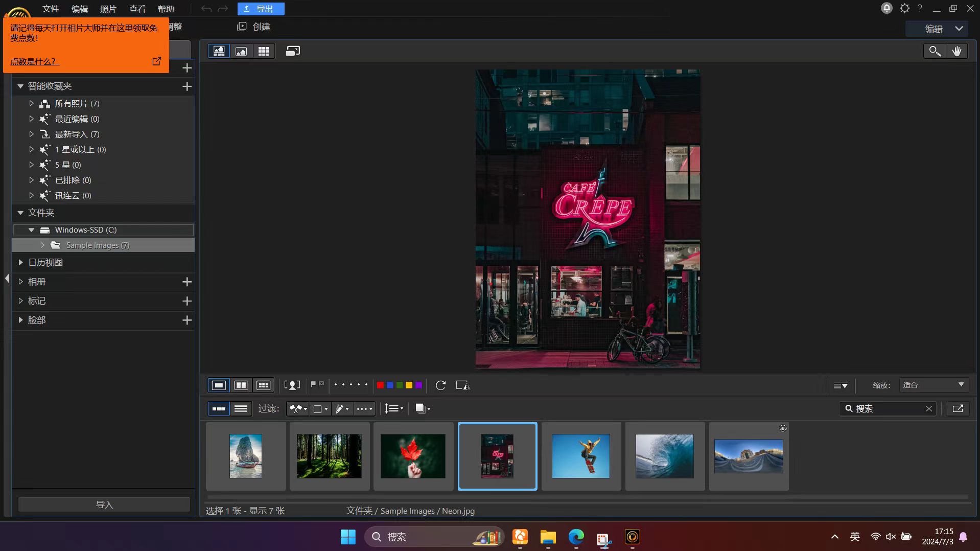Apply the red color label
This screenshot has width=980, height=551.
[x=380, y=385]
